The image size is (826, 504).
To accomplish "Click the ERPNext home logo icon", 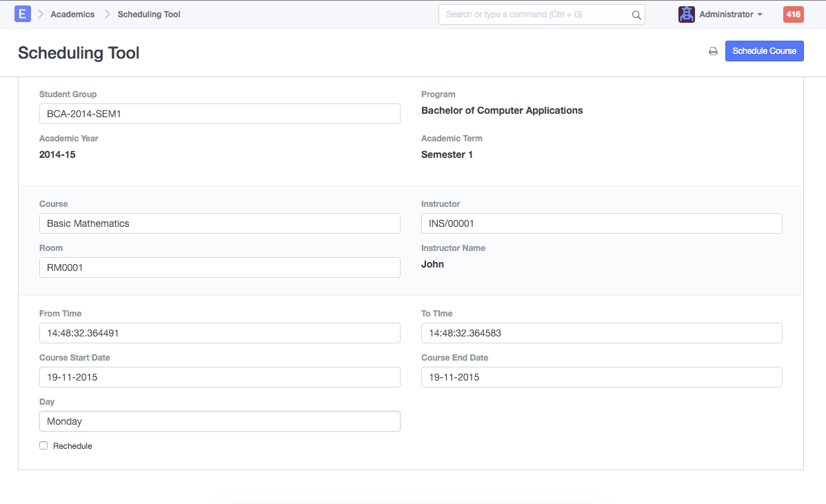I will pyautogui.click(x=22, y=14).
